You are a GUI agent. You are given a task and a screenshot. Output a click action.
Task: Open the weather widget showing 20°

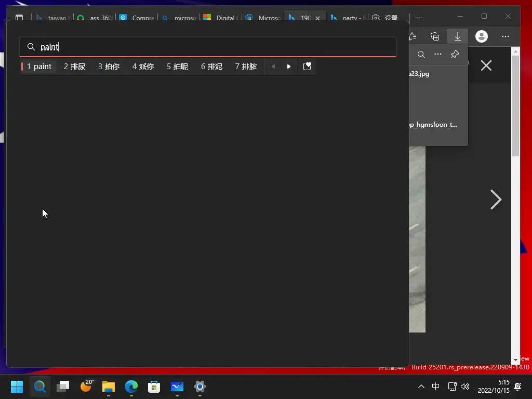86,386
